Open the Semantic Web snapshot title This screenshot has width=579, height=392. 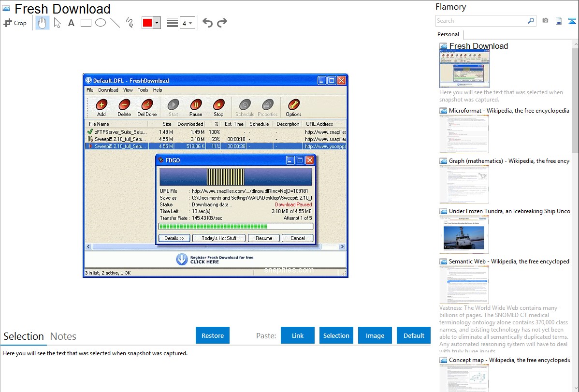click(509, 261)
